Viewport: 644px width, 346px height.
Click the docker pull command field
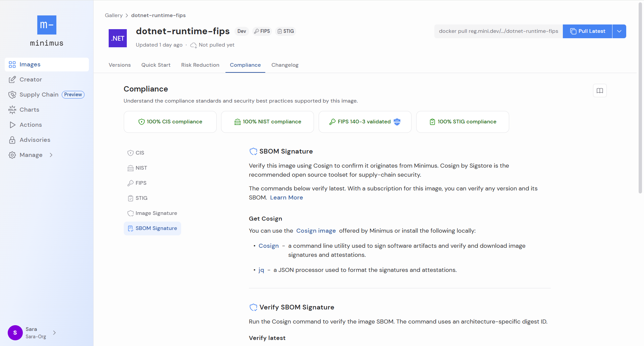pyautogui.click(x=498, y=31)
